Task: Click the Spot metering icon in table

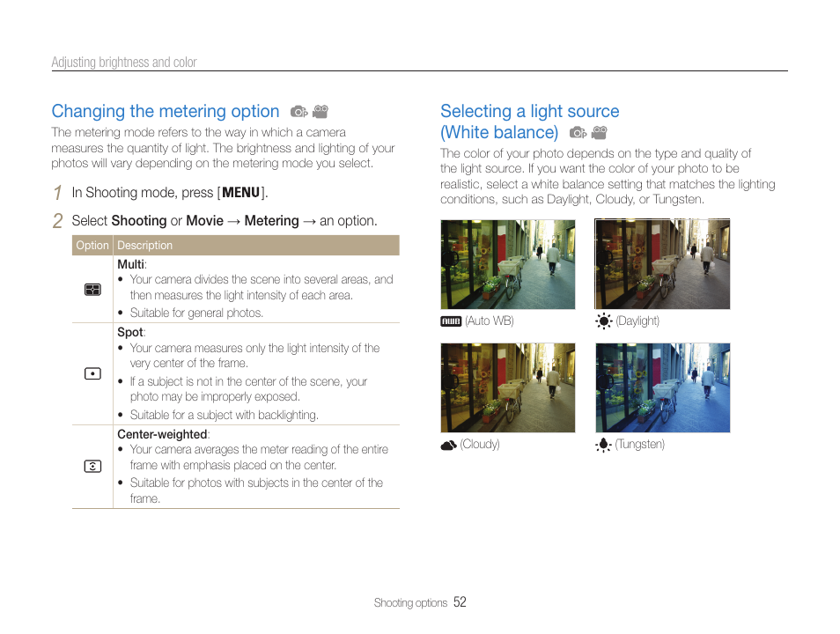Action: [x=92, y=373]
